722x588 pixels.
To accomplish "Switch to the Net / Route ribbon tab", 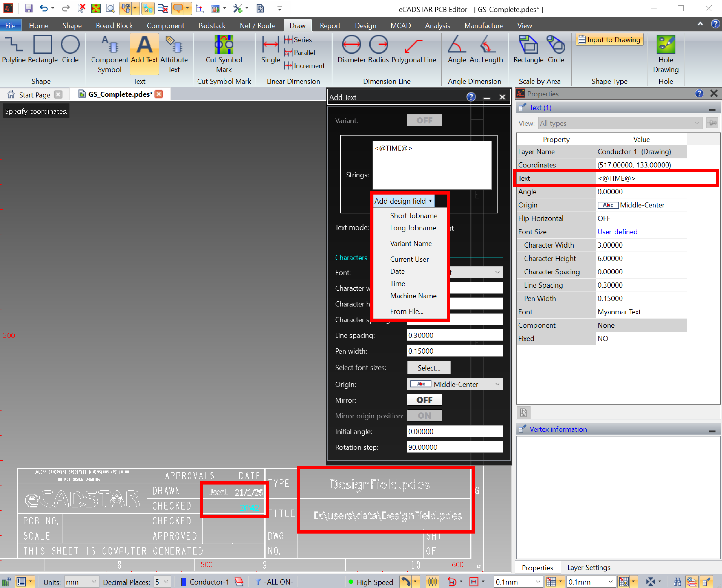I will pyautogui.click(x=257, y=25).
